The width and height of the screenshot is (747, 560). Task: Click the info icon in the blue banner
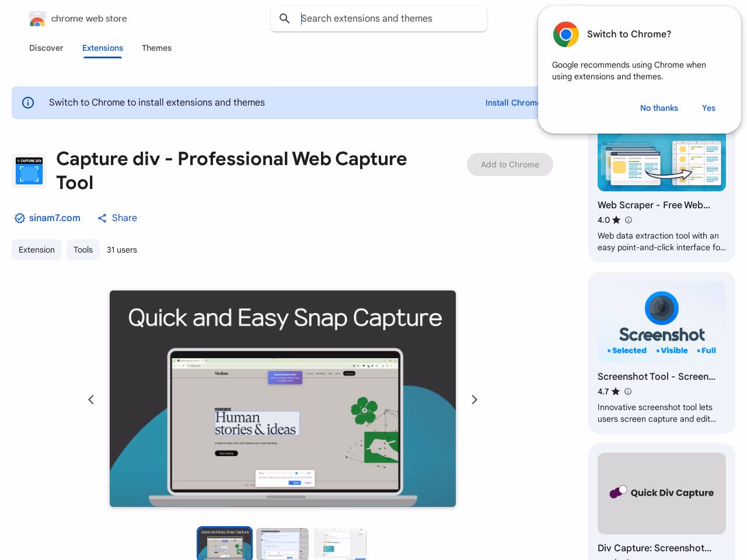pyautogui.click(x=28, y=103)
